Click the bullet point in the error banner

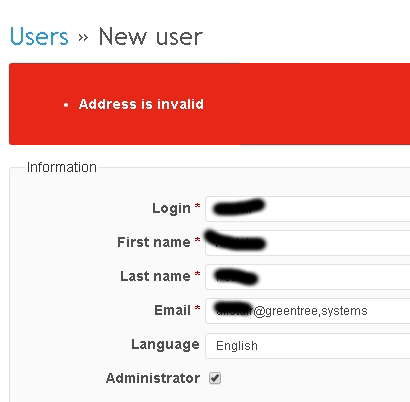[x=66, y=105]
